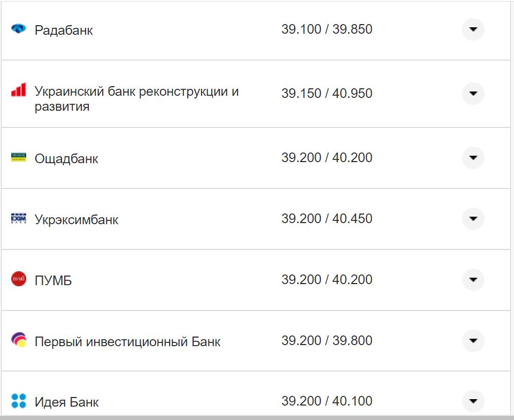Click the 39.200 / 40.450 rate for Укрэксимбанк
The height and width of the screenshot is (420, 514).
coord(328,219)
